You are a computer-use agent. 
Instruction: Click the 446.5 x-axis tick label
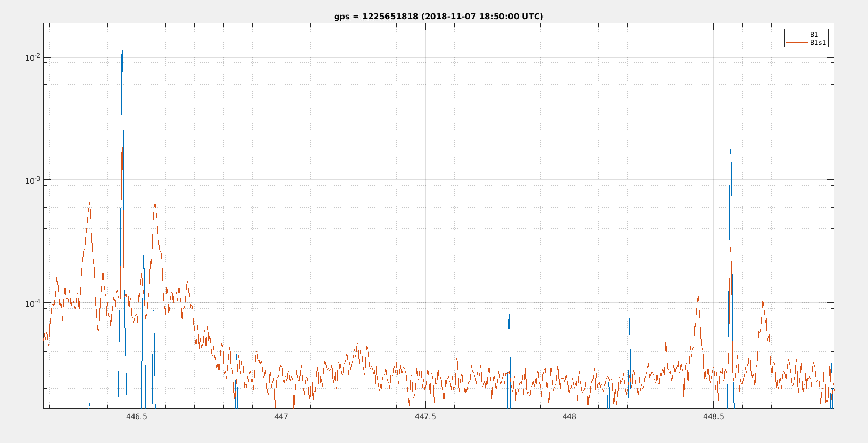click(137, 416)
